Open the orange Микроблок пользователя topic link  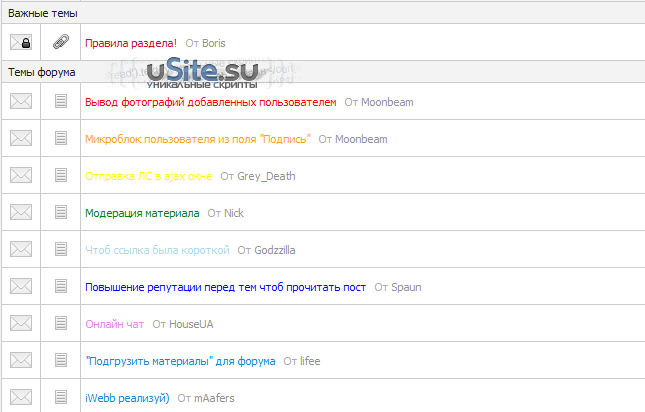point(197,139)
